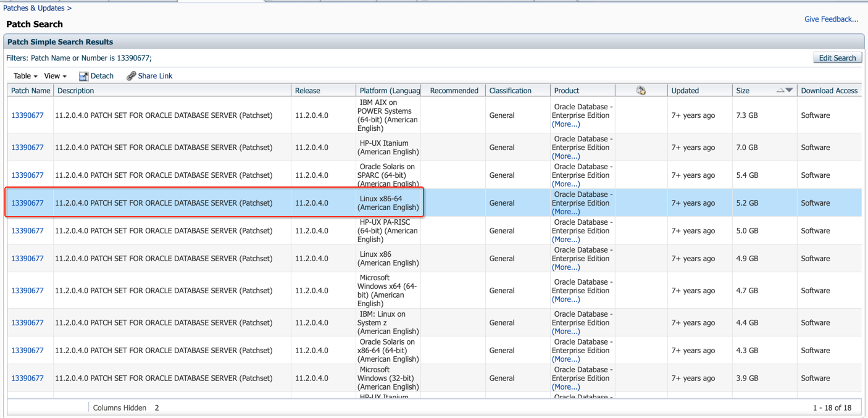Expand (More...) in the IBM Linux System z row

(565, 332)
